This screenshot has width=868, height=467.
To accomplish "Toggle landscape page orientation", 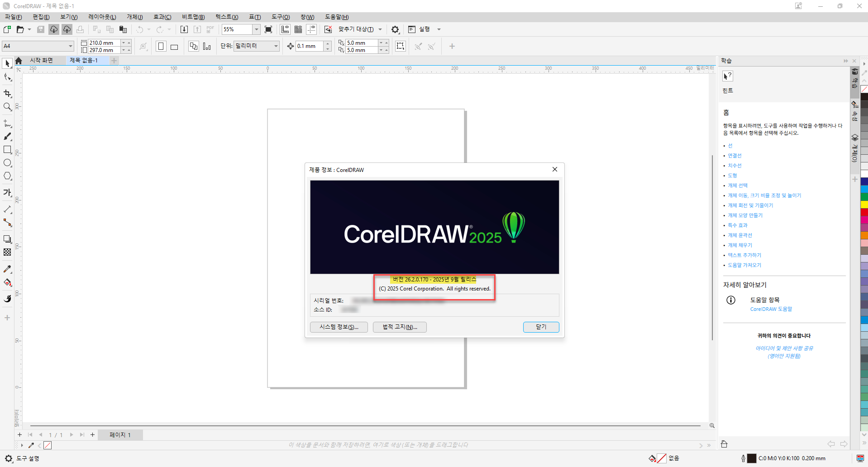I will [x=174, y=46].
